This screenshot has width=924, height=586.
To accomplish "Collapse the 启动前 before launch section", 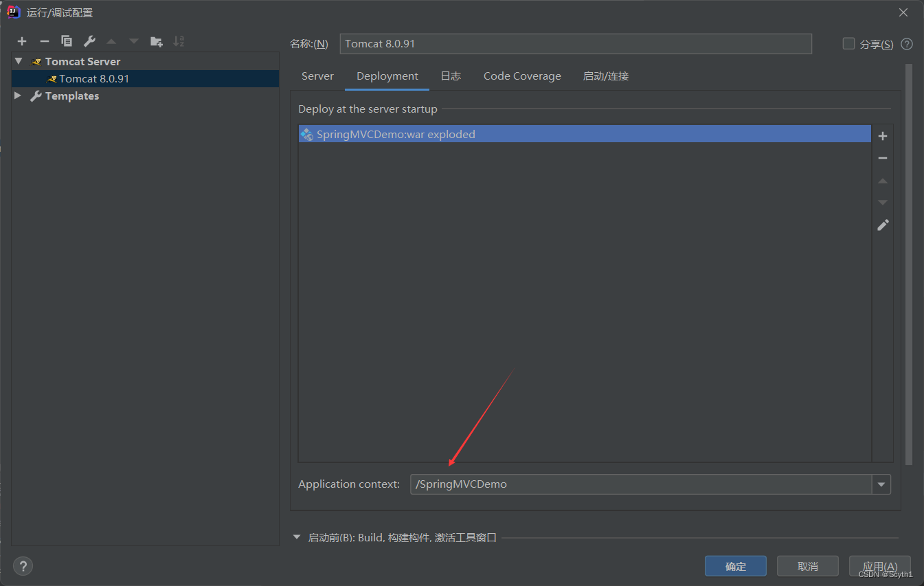I will (297, 537).
